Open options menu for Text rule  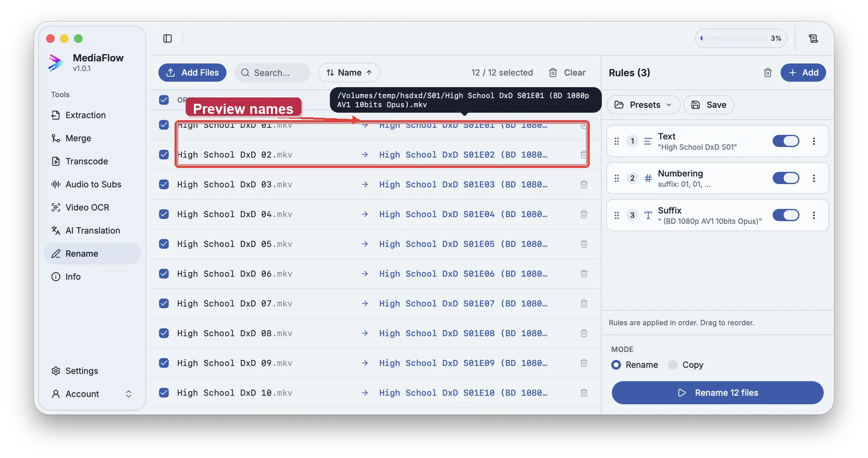click(814, 141)
